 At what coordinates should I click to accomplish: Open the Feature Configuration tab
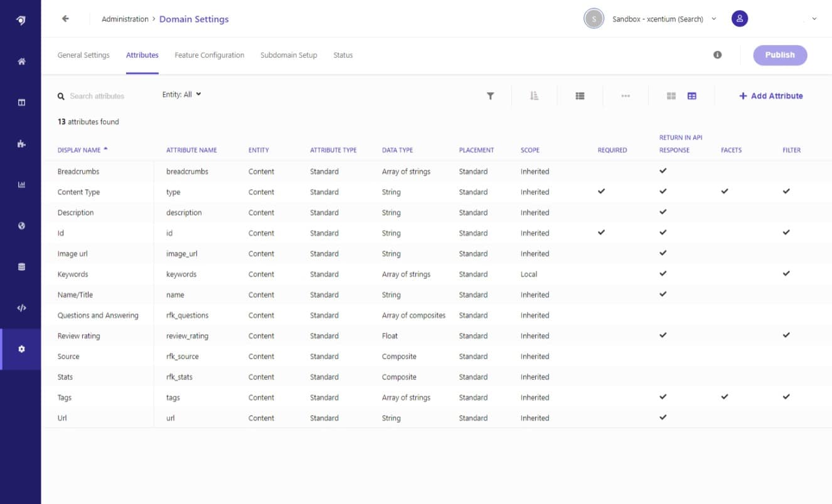coord(210,55)
